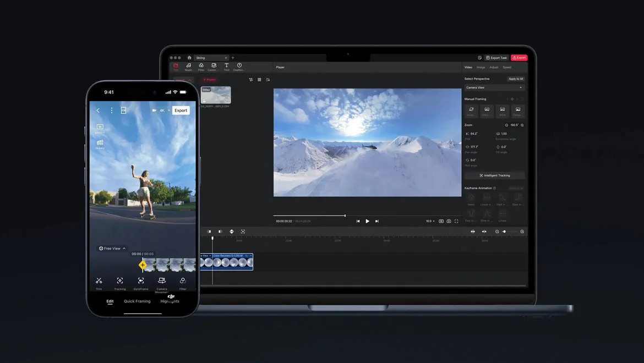This screenshot has height=363, width=644.
Task: Skip to next frame in the laptop player
Action: tap(377, 221)
